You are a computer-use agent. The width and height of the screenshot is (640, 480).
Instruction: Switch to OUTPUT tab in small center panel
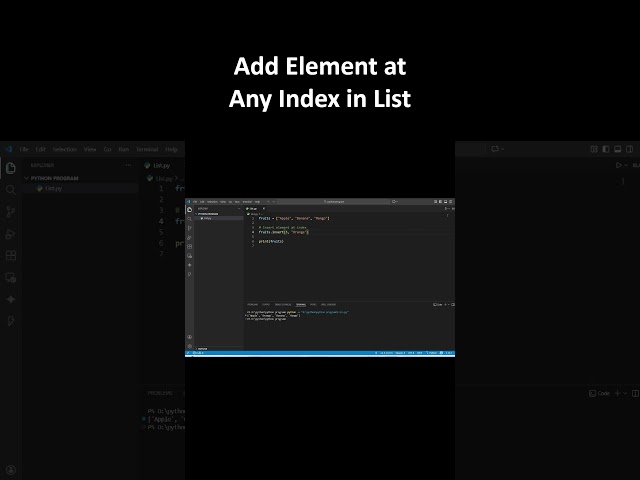pyautogui.click(x=266, y=304)
